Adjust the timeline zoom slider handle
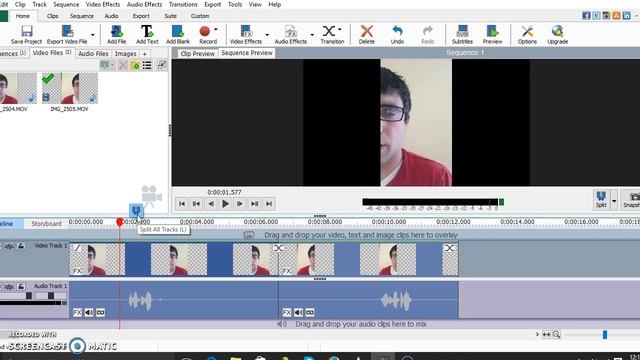Image resolution: width=640 pixels, height=360 pixels. click(x=605, y=335)
